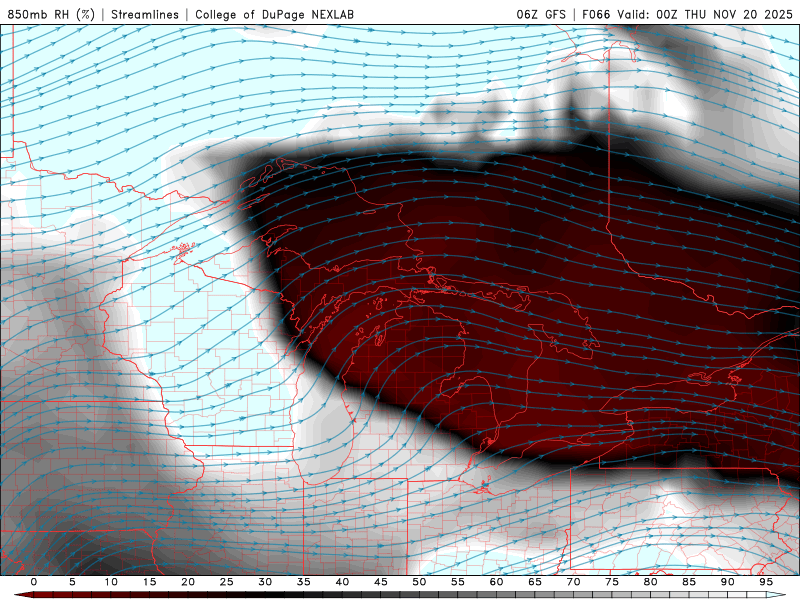The height and width of the screenshot is (600, 800).
Task: Click the colorbar label '30'
Action: coord(265,582)
